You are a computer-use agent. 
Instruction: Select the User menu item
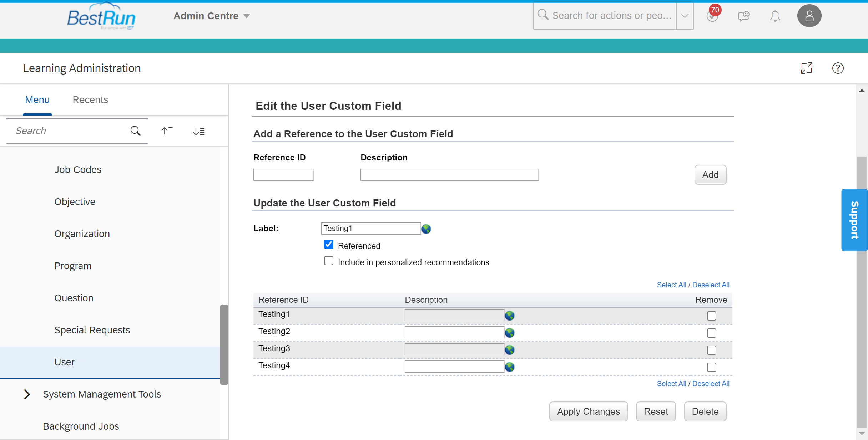[110, 362]
